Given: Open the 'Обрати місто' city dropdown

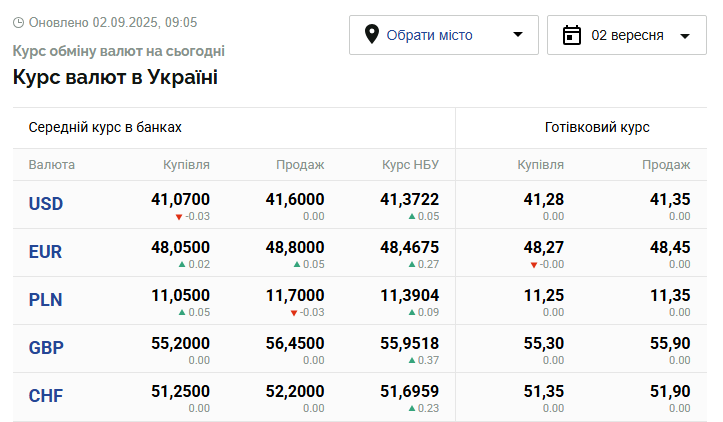Looking at the screenshot, I should 444,35.
